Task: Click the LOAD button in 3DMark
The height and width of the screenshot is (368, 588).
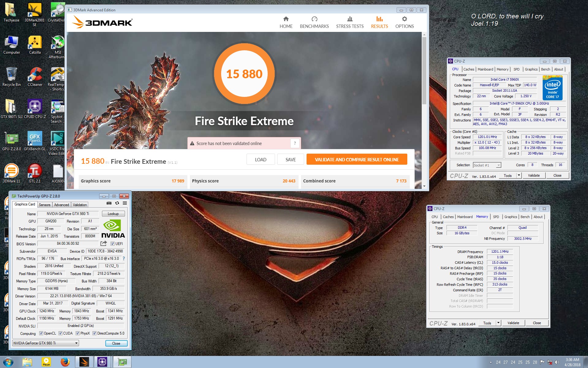Action: 261,159
